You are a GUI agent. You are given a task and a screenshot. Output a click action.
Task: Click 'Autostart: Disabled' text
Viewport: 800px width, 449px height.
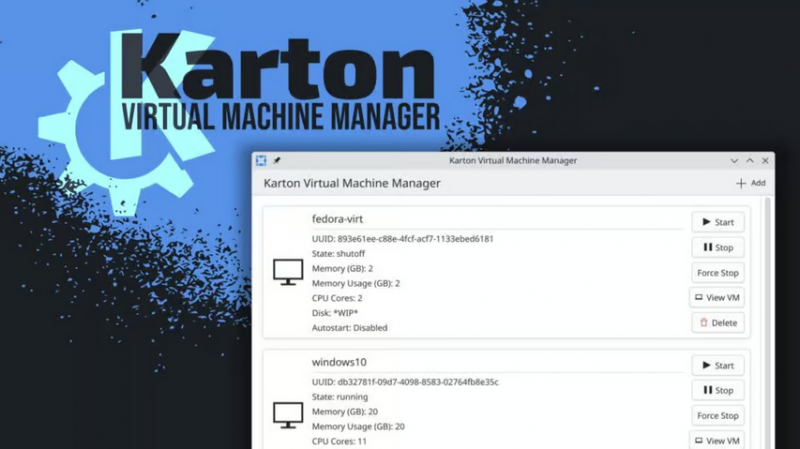click(x=349, y=328)
